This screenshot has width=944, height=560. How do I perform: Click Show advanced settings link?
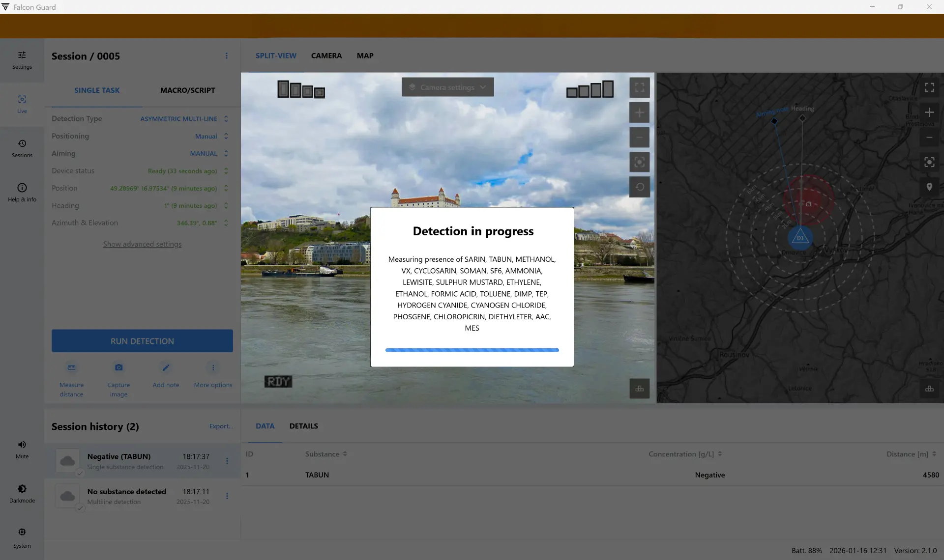(x=142, y=244)
